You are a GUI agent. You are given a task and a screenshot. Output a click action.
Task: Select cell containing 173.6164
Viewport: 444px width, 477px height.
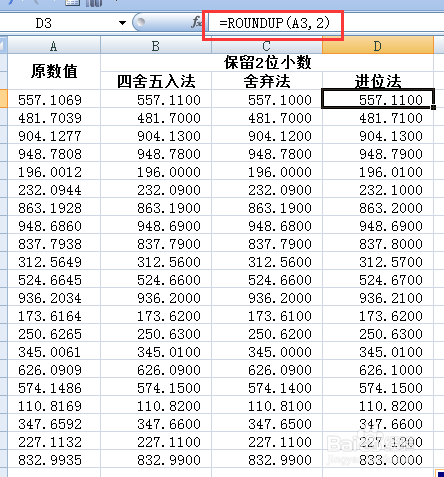[x=54, y=316]
